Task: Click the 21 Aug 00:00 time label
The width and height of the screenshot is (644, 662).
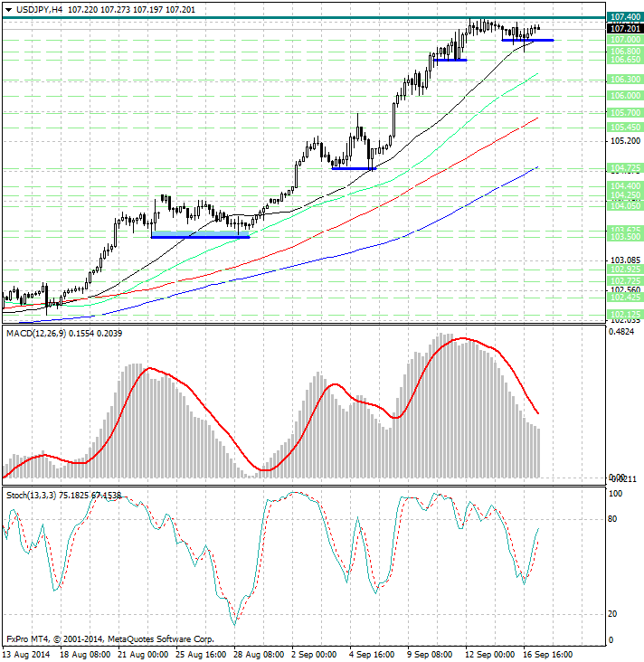Action: click(x=143, y=655)
